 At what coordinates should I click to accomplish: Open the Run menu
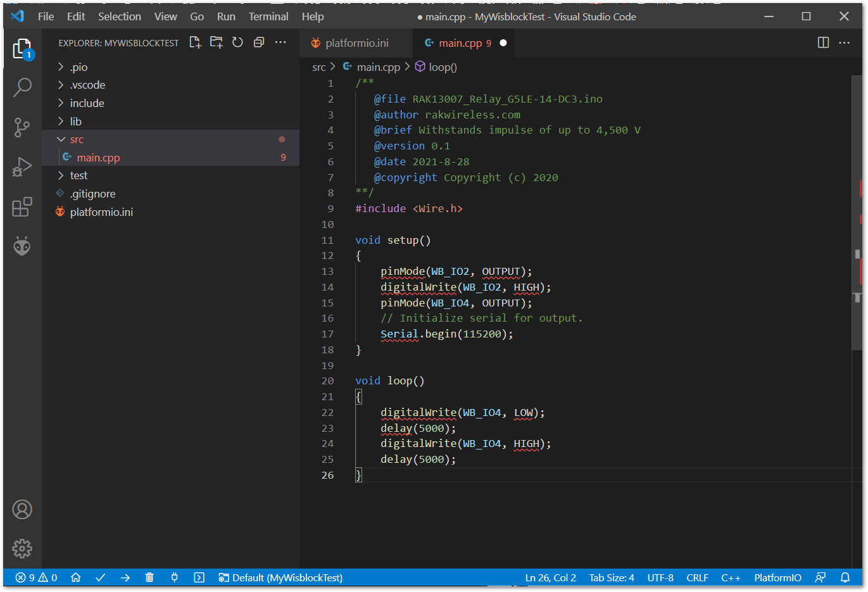click(x=226, y=16)
